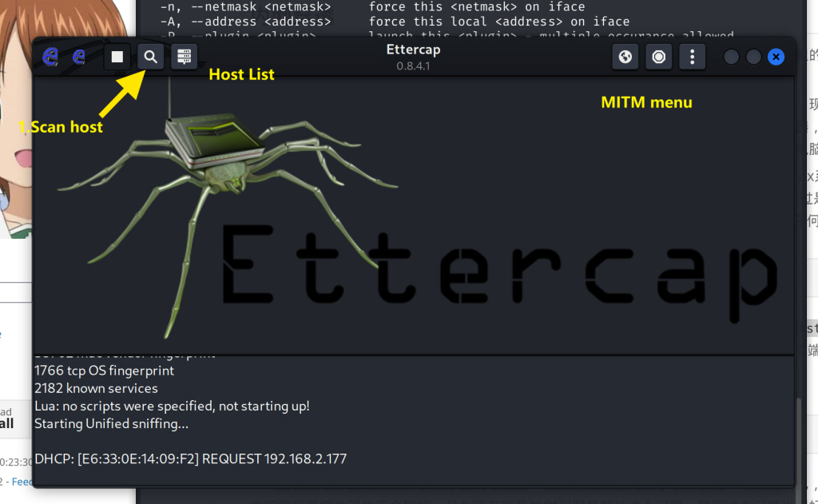Click the first Ettercap logo icon

pos(50,57)
